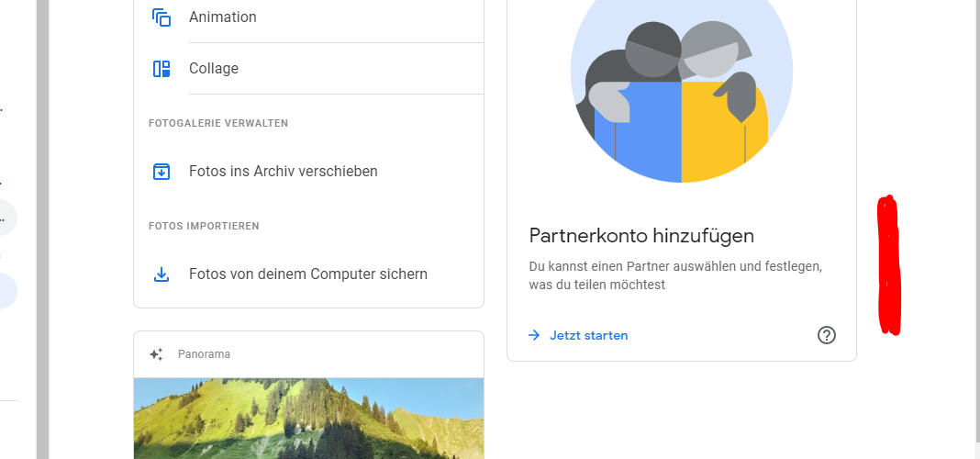Click the sparkle icon next to Panorama
Image resolution: width=980 pixels, height=459 pixels.
point(156,354)
